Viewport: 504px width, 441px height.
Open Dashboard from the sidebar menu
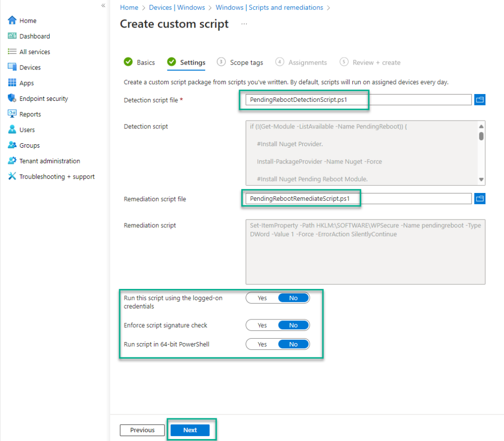[x=35, y=36]
